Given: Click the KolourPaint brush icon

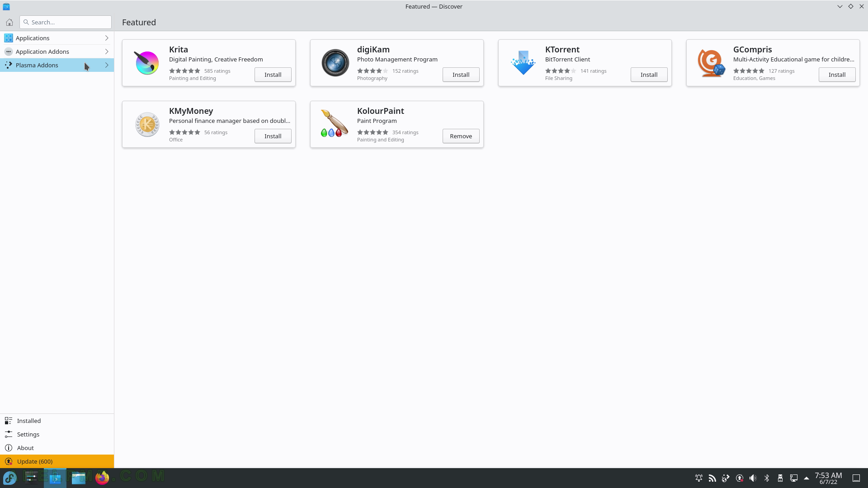Looking at the screenshot, I should 335,124.
